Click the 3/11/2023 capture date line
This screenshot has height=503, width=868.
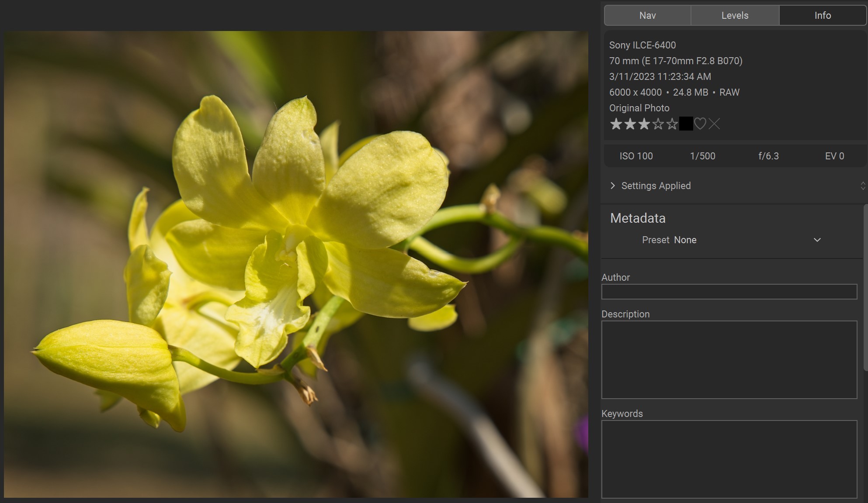coord(660,76)
